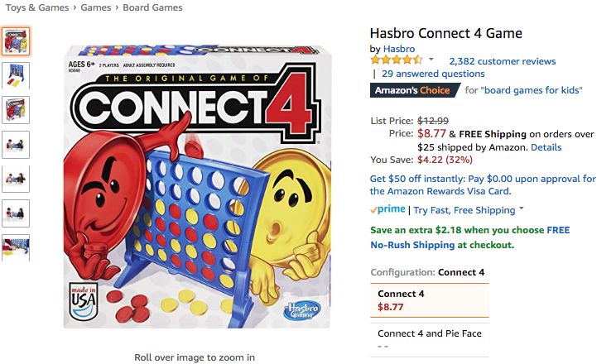Viewport: 616px width, 364px height.
Task: Click the star rating icons
Action: (x=397, y=60)
